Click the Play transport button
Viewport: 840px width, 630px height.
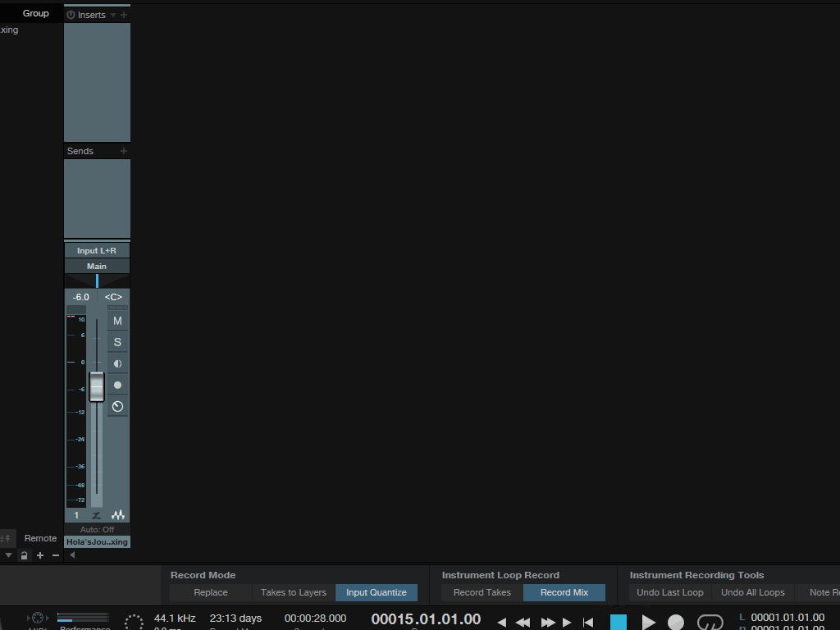point(648,622)
